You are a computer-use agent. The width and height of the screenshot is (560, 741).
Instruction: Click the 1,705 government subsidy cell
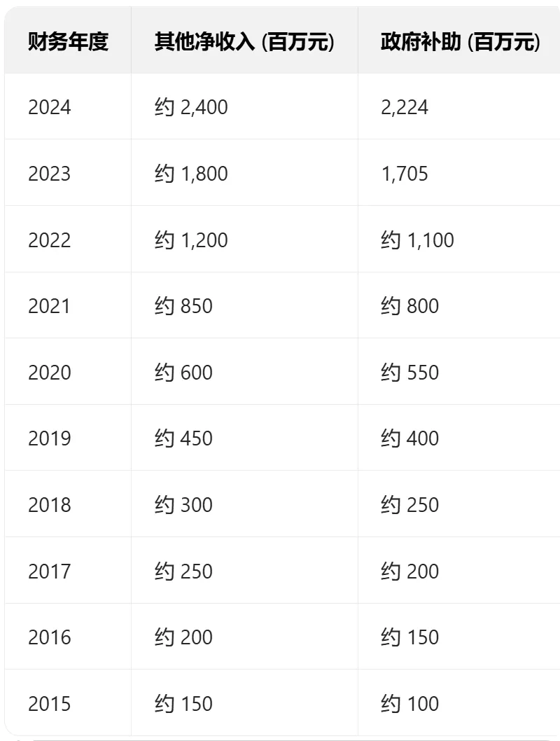[405, 174]
